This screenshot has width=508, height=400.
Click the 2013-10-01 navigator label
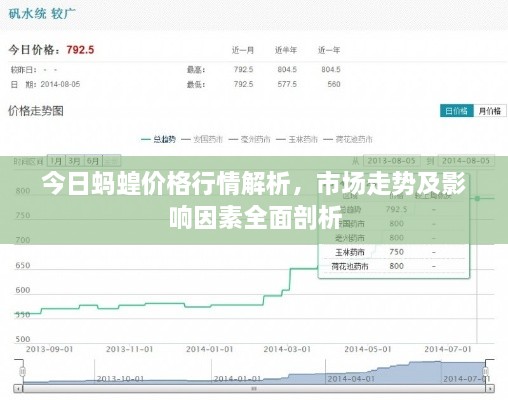120,379
